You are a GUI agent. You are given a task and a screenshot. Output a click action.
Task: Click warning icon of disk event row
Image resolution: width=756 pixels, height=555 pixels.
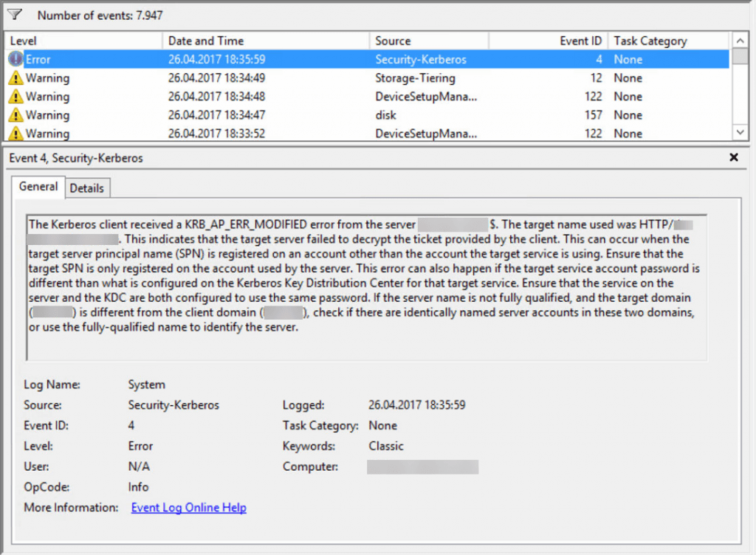click(16, 115)
